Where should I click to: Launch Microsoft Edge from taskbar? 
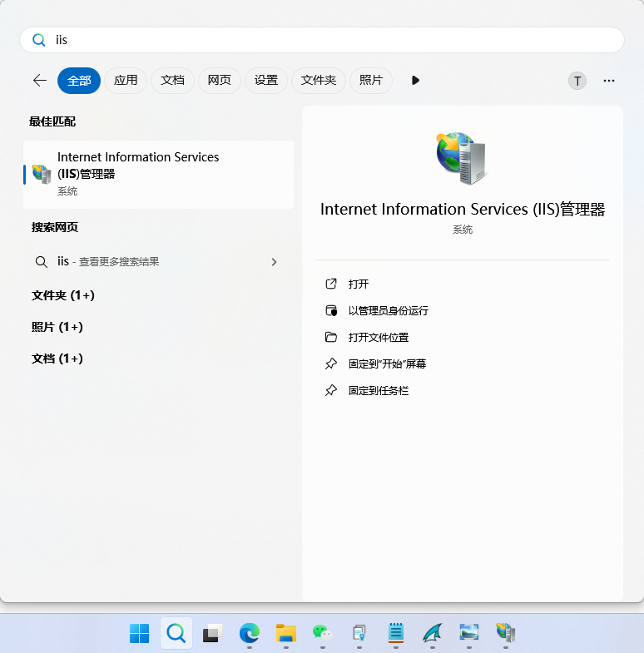tap(249, 633)
